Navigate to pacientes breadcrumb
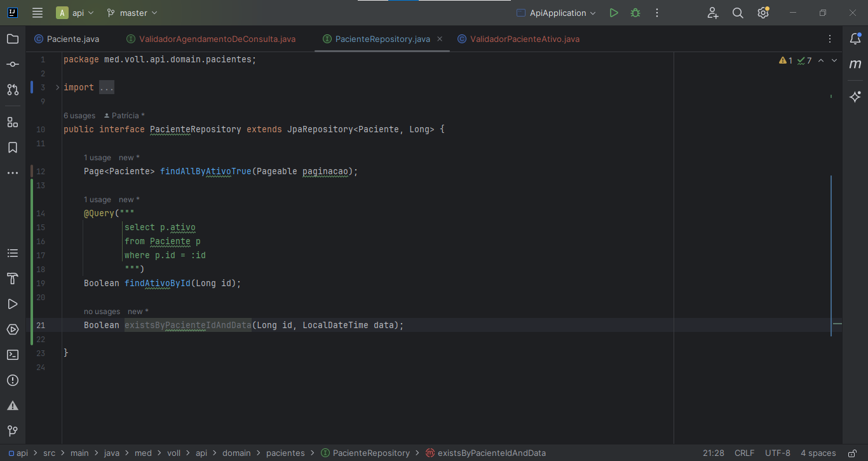This screenshot has width=868, height=461. click(285, 453)
